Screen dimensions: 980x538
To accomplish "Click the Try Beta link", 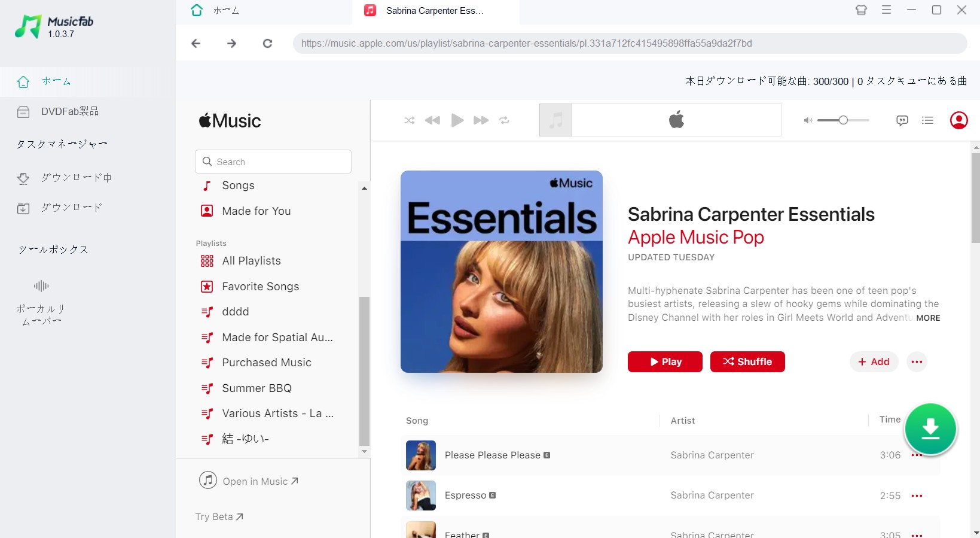I will pos(219,516).
